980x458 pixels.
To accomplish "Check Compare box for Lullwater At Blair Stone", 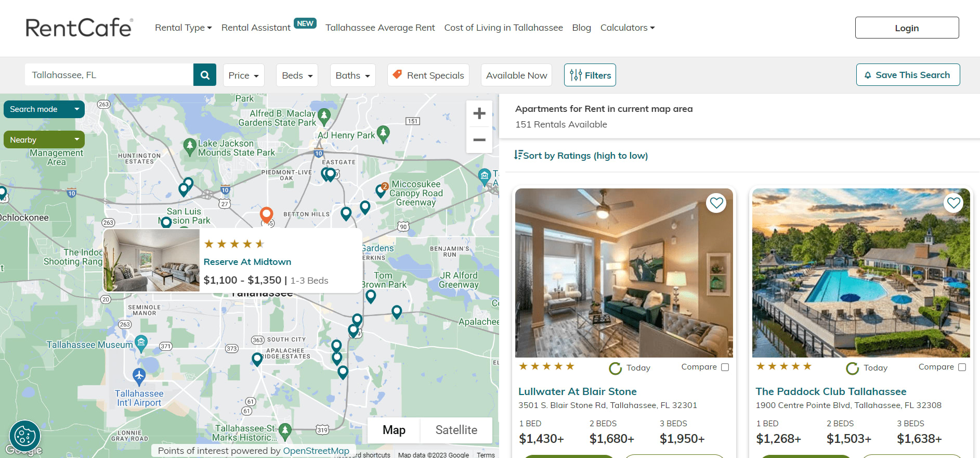I will pos(725,367).
